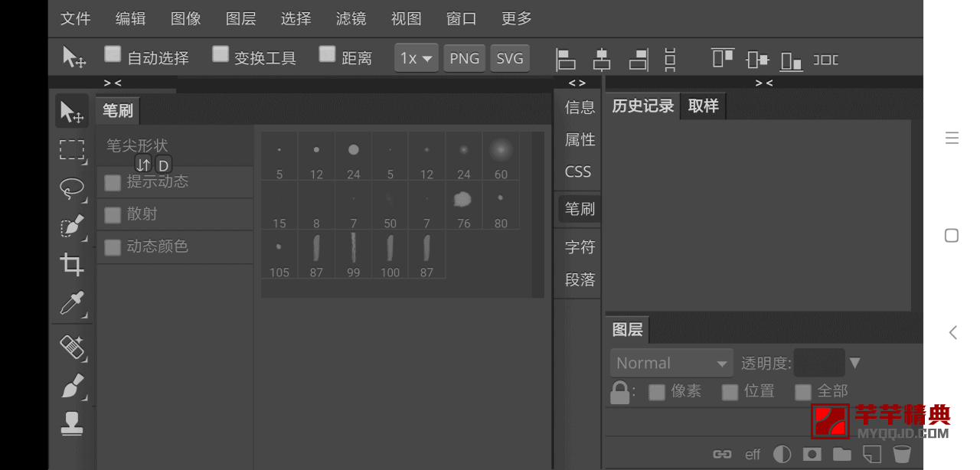Toggle the lock 位置 checkbox
Image resolution: width=980 pixels, height=470 pixels.
730,392
